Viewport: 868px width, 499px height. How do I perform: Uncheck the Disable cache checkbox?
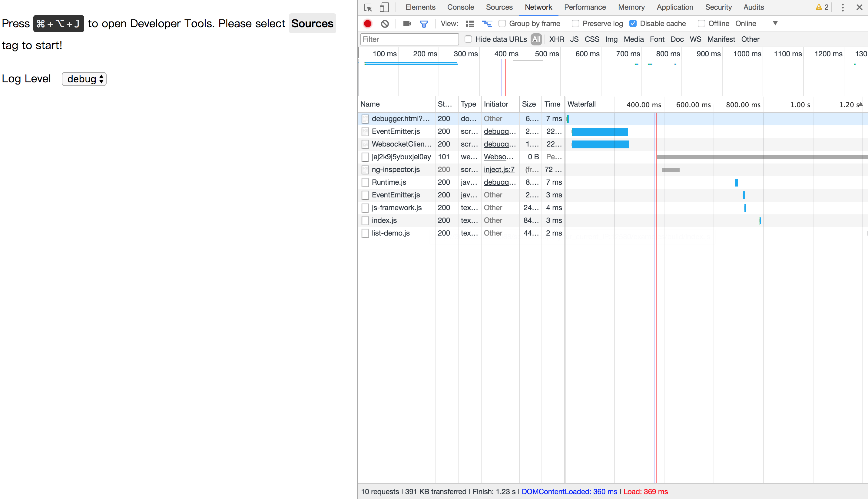[633, 24]
